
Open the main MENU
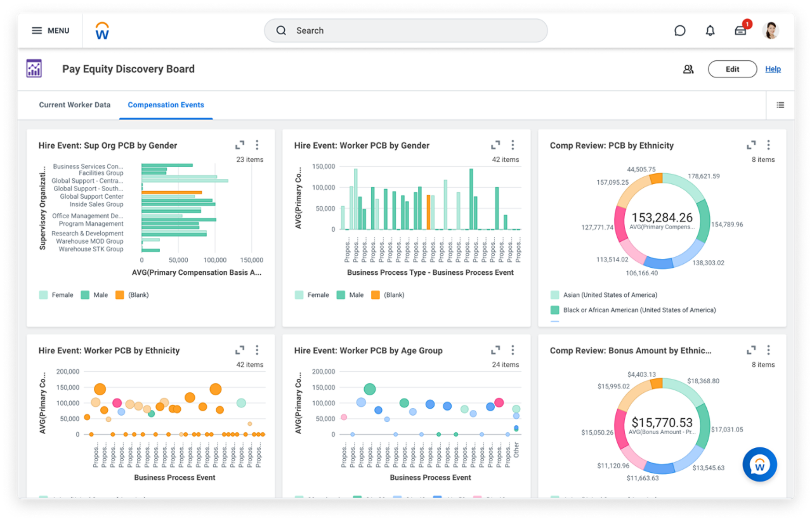click(x=50, y=30)
